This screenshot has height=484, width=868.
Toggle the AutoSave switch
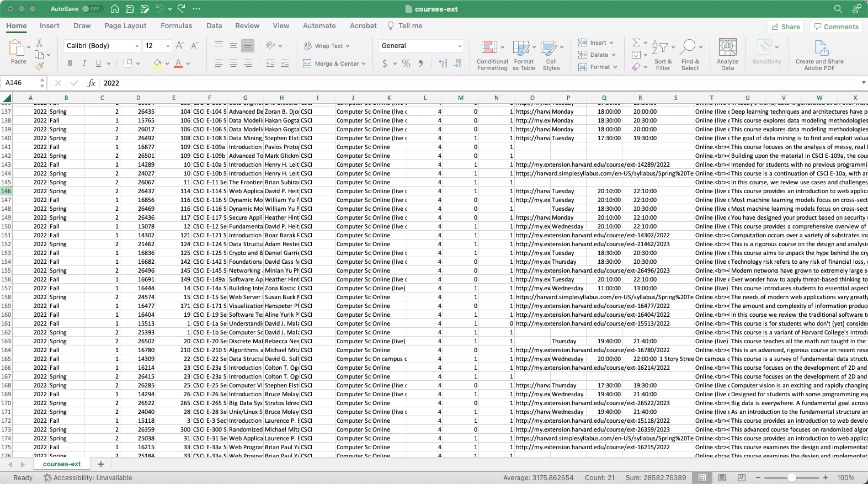[x=91, y=9]
